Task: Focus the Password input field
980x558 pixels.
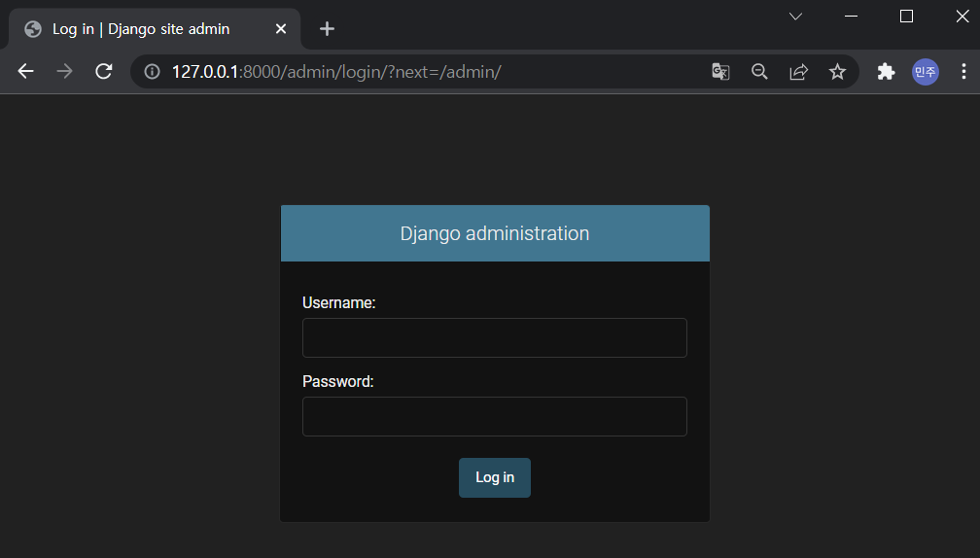Action: (494, 417)
